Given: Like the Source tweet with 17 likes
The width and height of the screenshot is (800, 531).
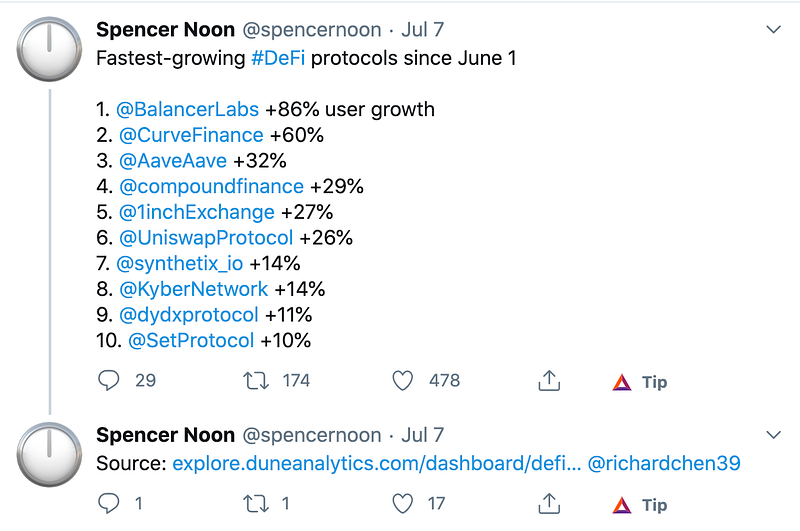Looking at the screenshot, I should coord(403,504).
